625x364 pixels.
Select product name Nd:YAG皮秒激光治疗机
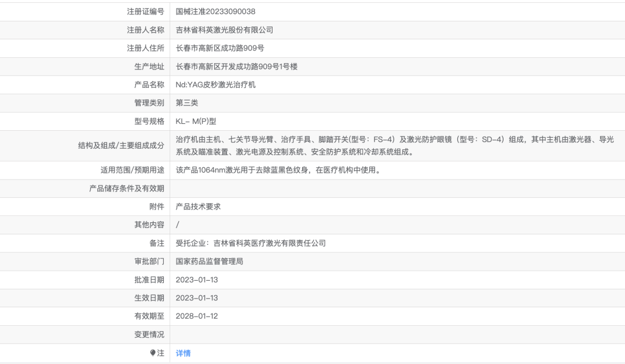pos(216,84)
